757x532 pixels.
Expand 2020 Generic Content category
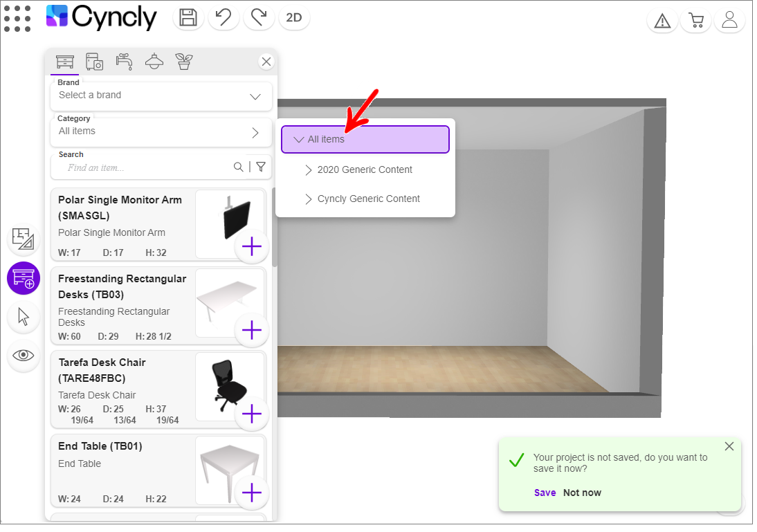coord(309,170)
